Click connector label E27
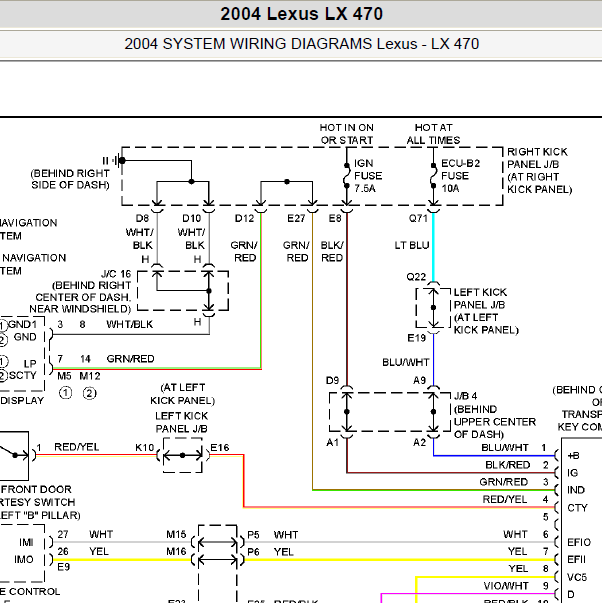This screenshot has height=603, width=602. click(296, 218)
